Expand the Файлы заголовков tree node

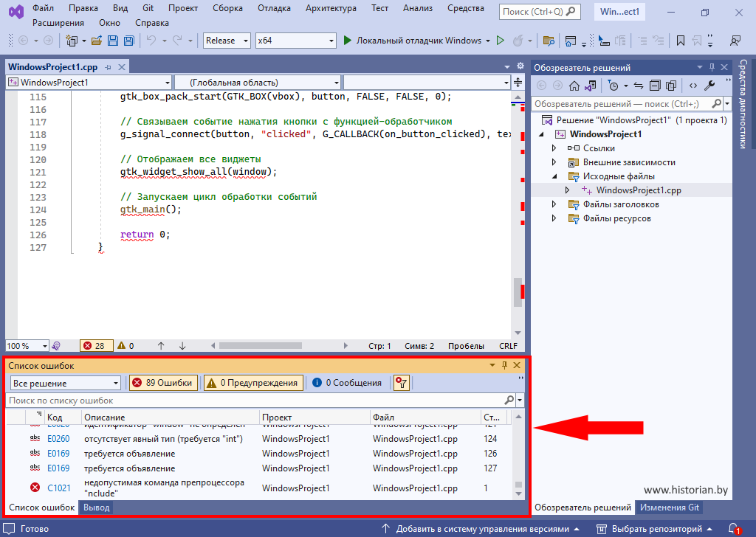pyautogui.click(x=554, y=204)
